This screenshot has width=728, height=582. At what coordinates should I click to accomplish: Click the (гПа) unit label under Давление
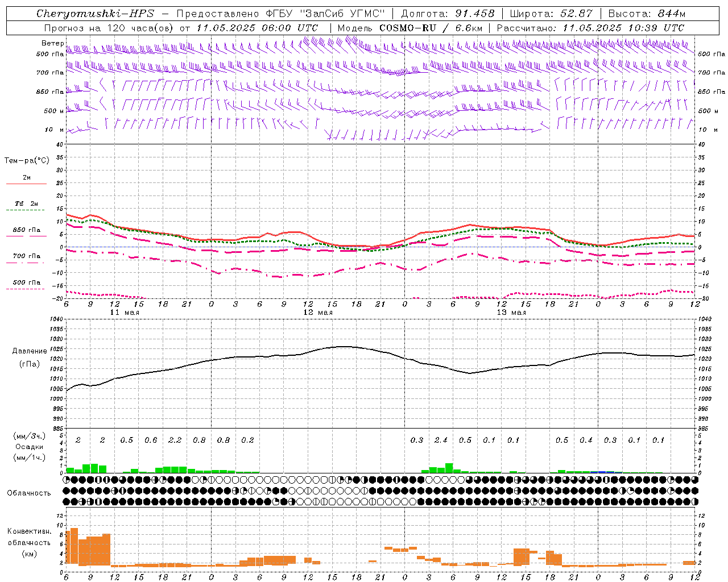(30, 364)
